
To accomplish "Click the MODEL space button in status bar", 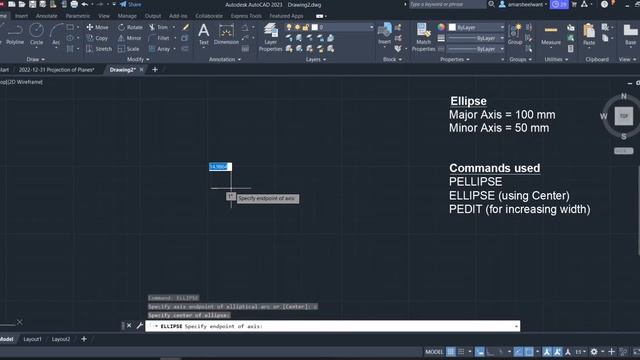I will click(x=434, y=352).
